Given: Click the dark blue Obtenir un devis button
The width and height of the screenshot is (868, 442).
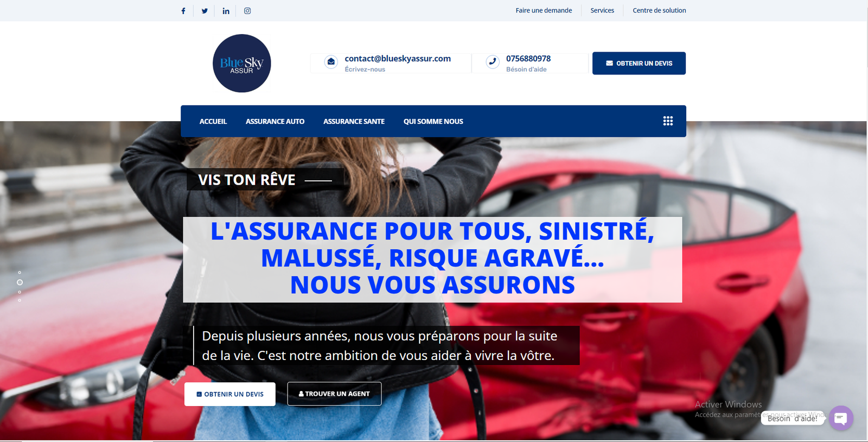Looking at the screenshot, I should click(639, 64).
